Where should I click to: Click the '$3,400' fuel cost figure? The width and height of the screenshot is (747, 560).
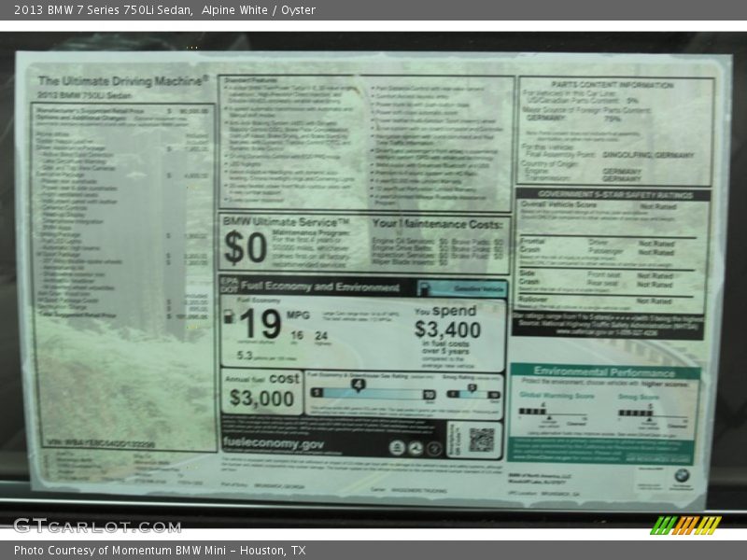[447, 329]
